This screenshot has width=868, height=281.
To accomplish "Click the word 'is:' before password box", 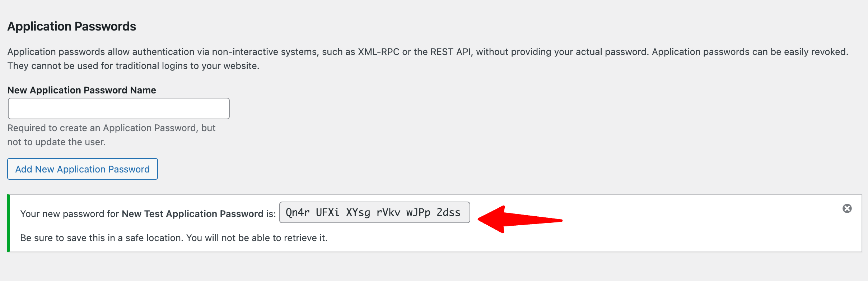I will coord(271,214).
